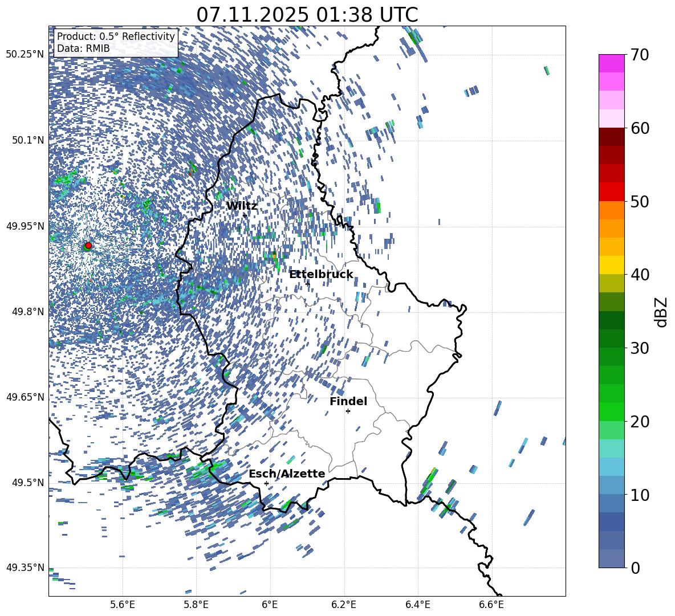Click the red radar site marker
Screen dimensions: 675x616
click(88, 246)
